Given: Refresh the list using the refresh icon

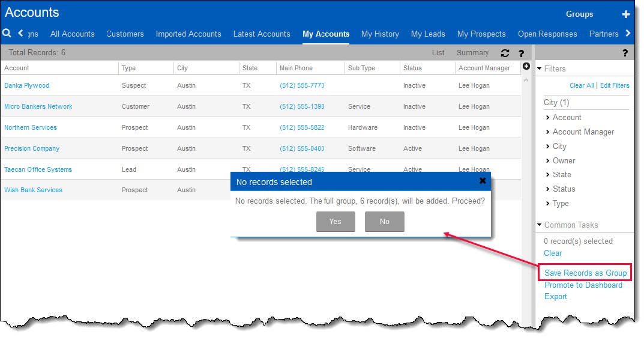Looking at the screenshot, I should (505, 53).
